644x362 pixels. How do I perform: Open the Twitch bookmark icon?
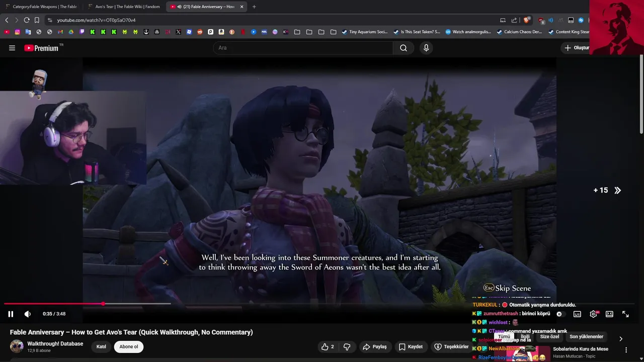click(x=82, y=32)
